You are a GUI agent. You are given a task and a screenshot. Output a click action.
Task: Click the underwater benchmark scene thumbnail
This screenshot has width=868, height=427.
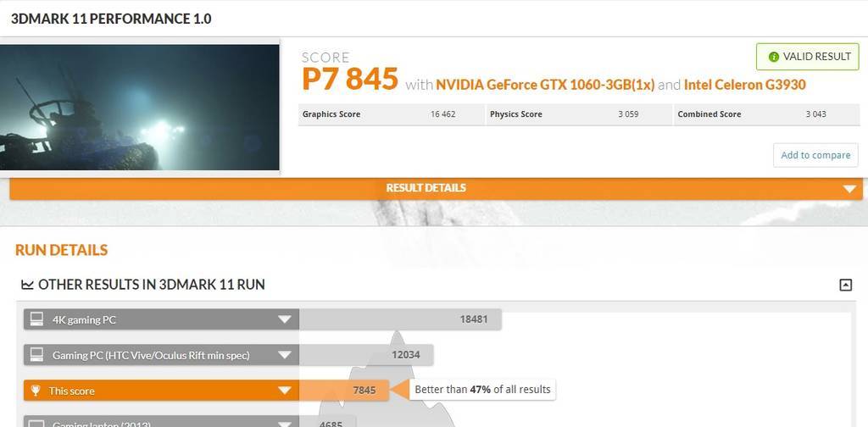click(x=140, y=108)
